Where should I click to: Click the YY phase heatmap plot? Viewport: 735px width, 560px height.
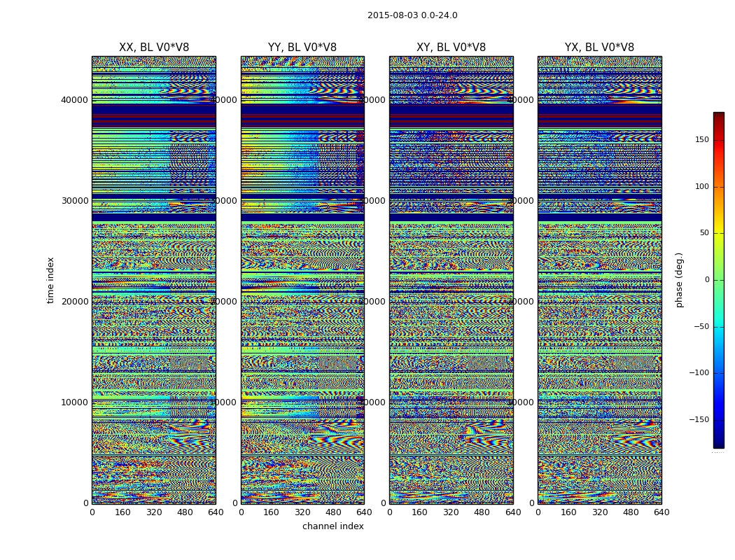tap(303, 280)
